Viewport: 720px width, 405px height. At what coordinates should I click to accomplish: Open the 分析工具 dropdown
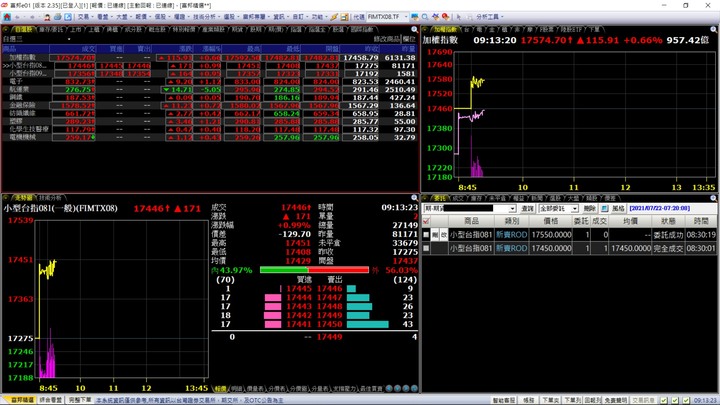coord(489,17)
